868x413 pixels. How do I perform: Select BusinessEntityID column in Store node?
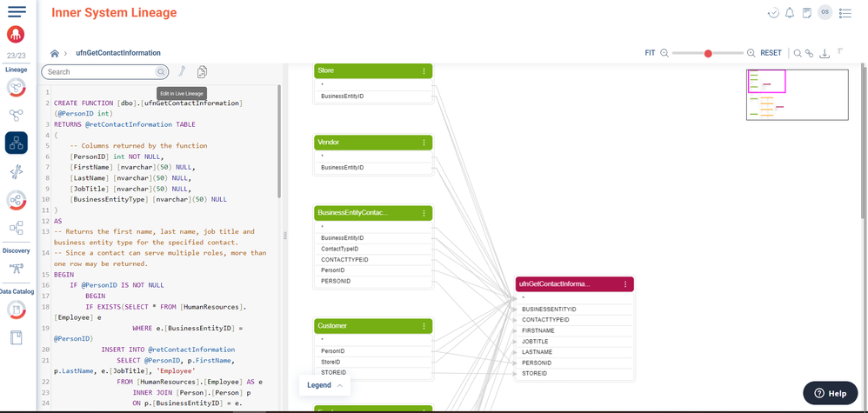(373, 97)
